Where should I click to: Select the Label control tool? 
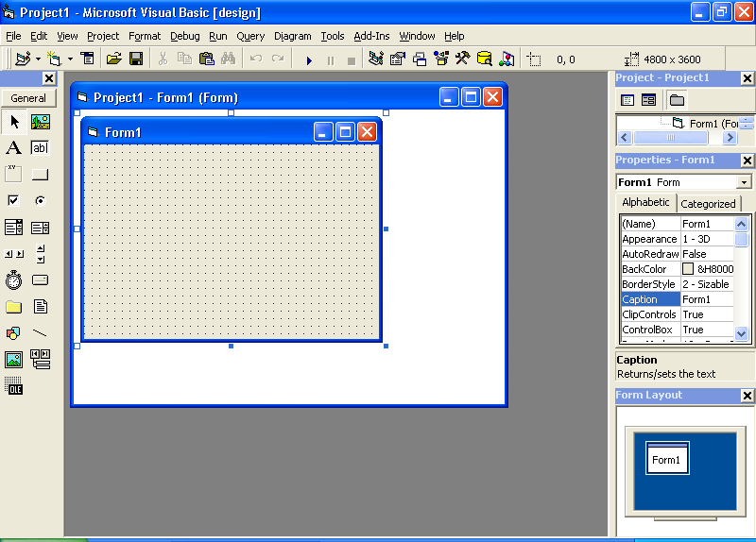14,147
